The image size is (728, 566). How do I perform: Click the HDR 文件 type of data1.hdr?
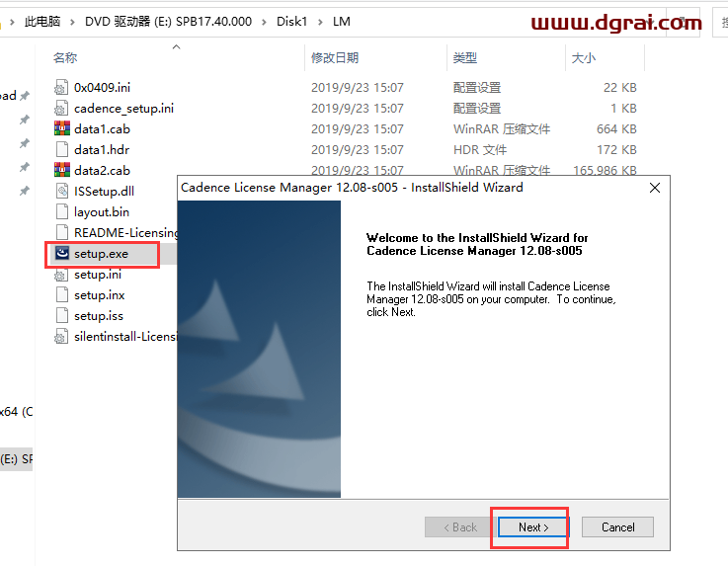pyautogui.click(x=480, y=149)
